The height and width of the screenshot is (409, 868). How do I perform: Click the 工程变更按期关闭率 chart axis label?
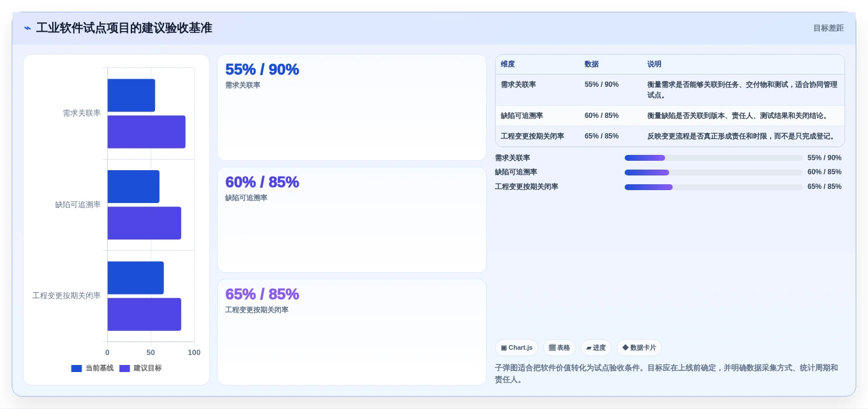(x=66, y=296)
